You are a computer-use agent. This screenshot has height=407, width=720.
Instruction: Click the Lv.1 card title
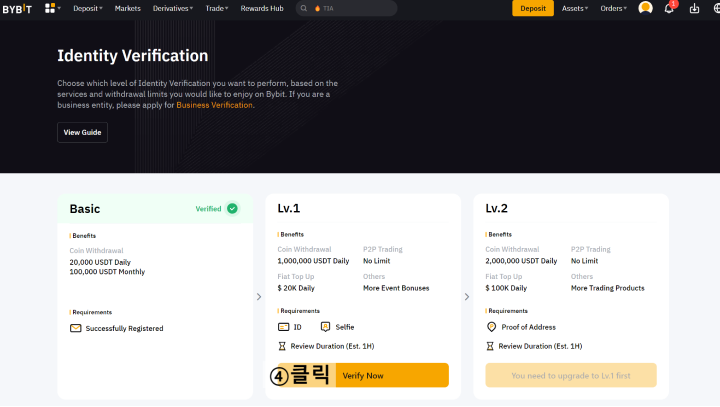[x=288, y=208]
